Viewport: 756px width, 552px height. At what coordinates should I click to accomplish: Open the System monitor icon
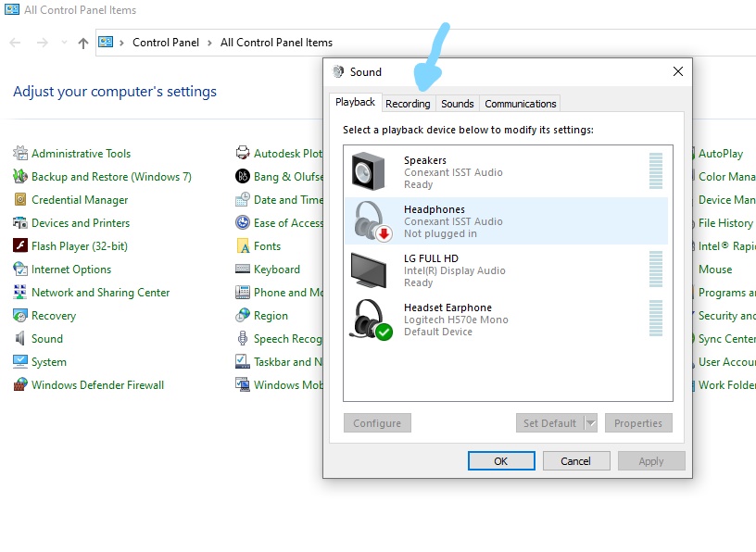(20, 361)
